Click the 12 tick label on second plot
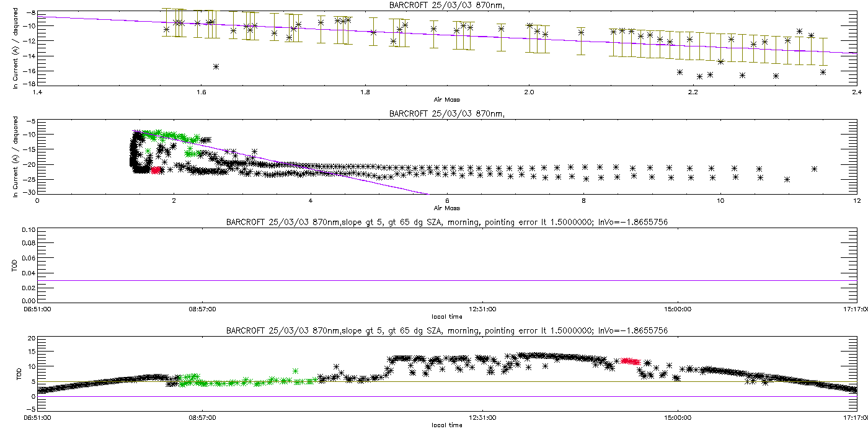The image size is (868, 434). (x=856, y=200)
